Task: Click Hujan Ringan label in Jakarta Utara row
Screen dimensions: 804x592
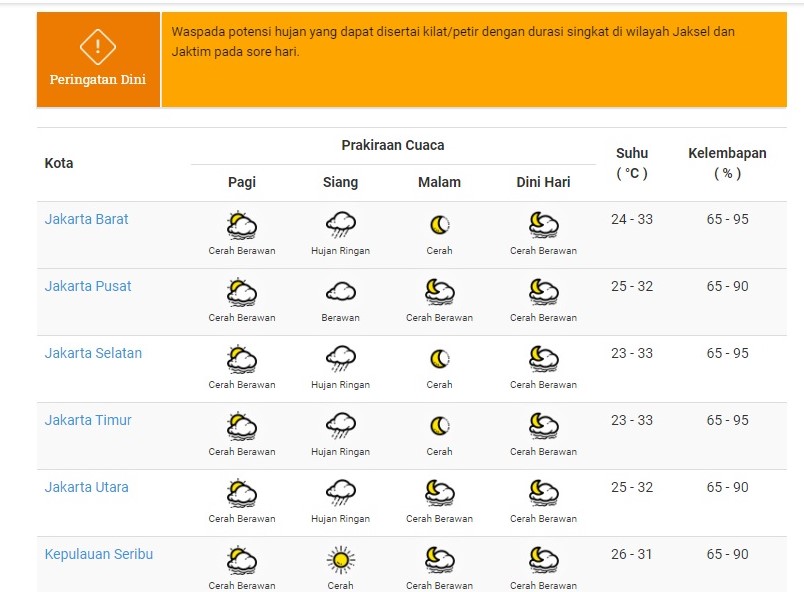Action: 340,519
